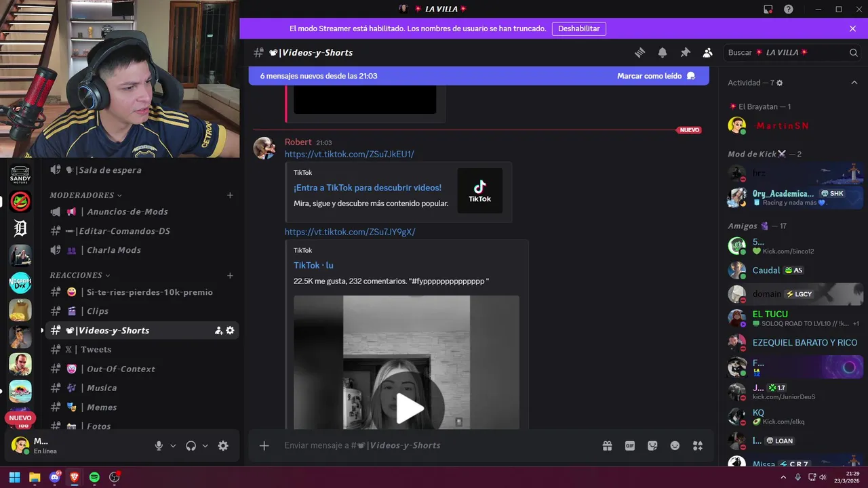Open the Activity settings gear next to Actividad
The height and width of the screenshot is (488, 868).
pos(779,83)
